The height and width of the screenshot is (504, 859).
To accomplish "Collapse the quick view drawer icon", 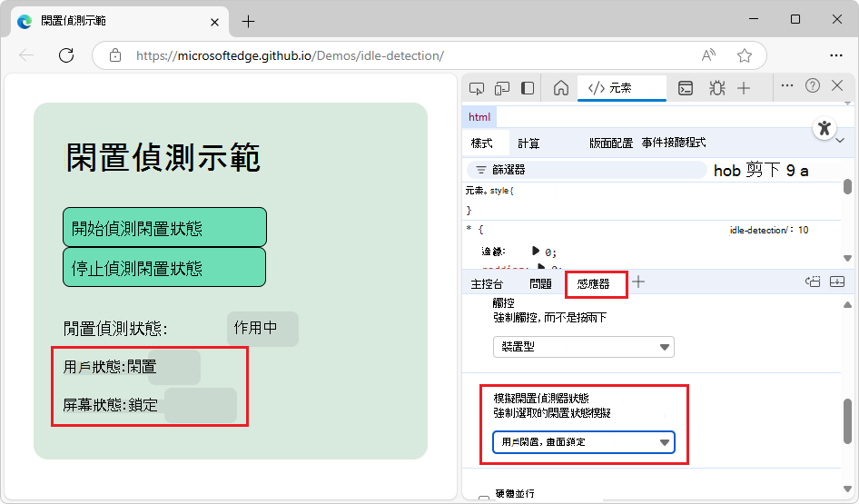I will (837, 282).
